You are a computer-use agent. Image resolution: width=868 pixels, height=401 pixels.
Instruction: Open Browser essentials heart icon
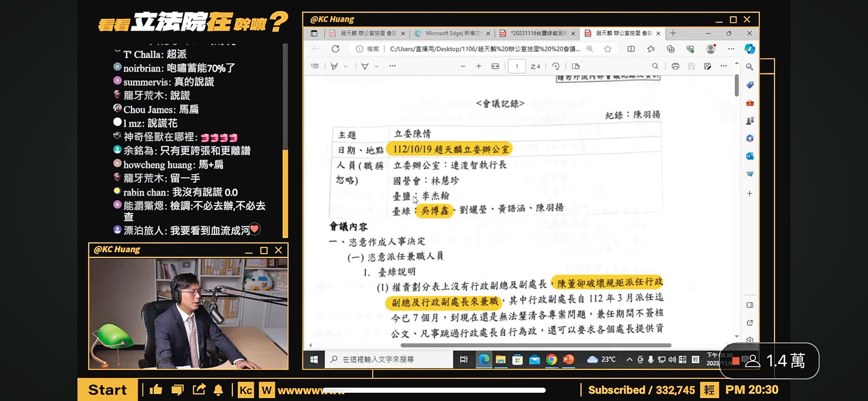[x=690, y=49]
